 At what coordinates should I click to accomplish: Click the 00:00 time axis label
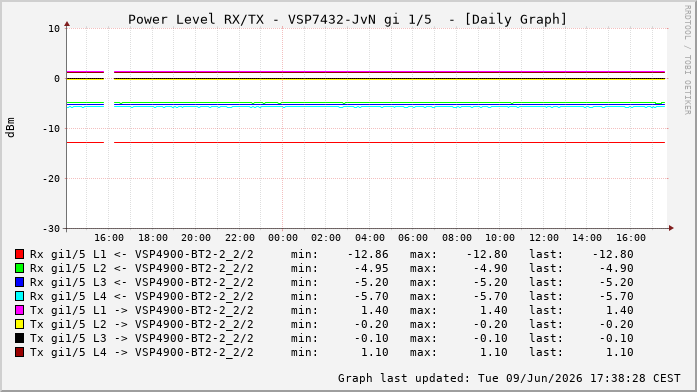283,238
